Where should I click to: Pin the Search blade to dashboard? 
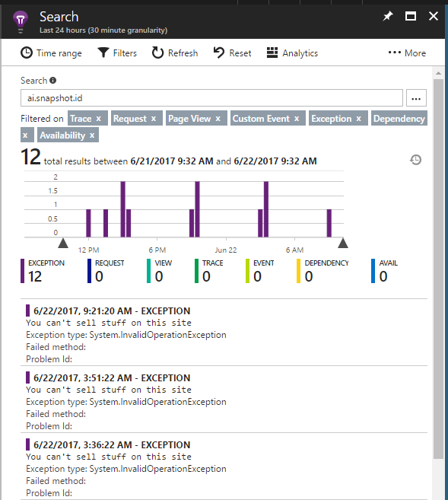click(x=387, y=16)
